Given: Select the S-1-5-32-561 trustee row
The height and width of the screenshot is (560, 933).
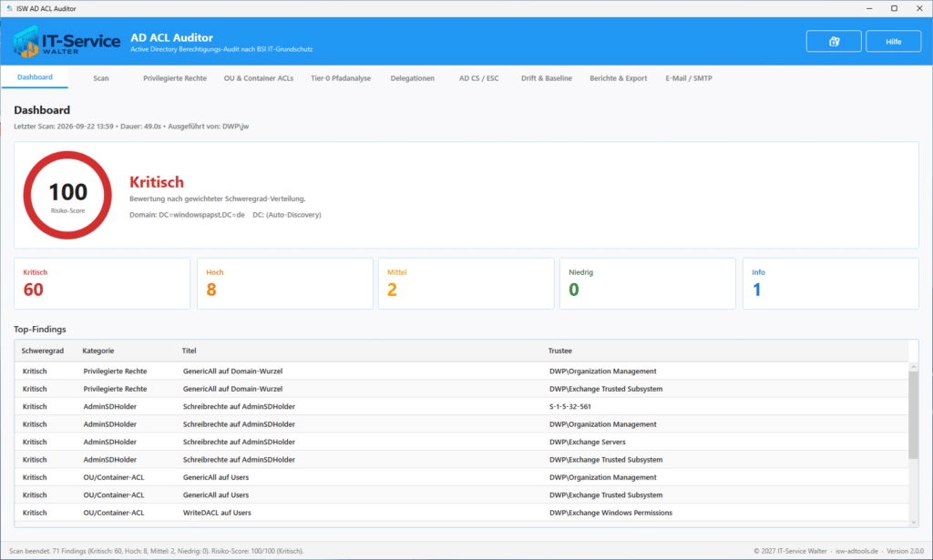Looking at the screenshot, I should tap(462, 407).
